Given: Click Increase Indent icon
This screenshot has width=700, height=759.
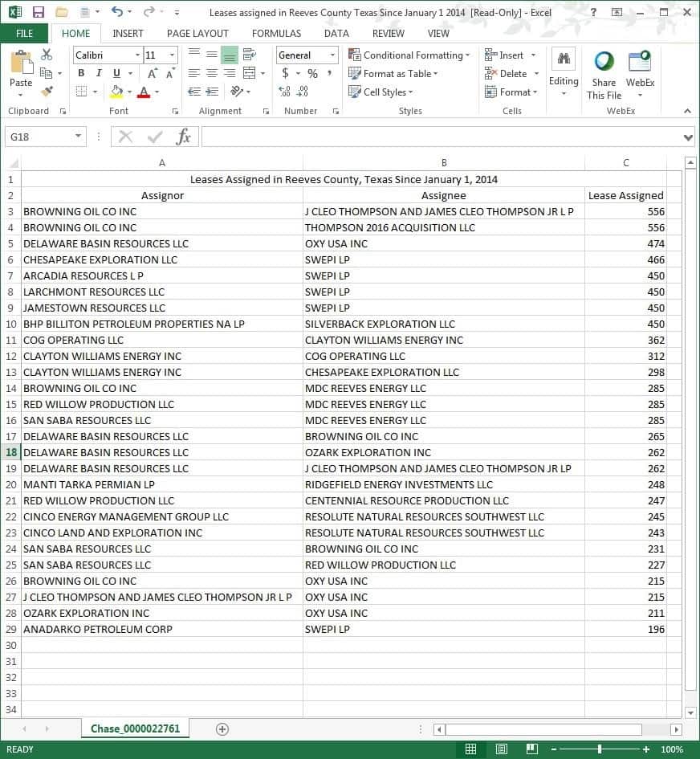Looking at the screenshot, I should (212, 91).
